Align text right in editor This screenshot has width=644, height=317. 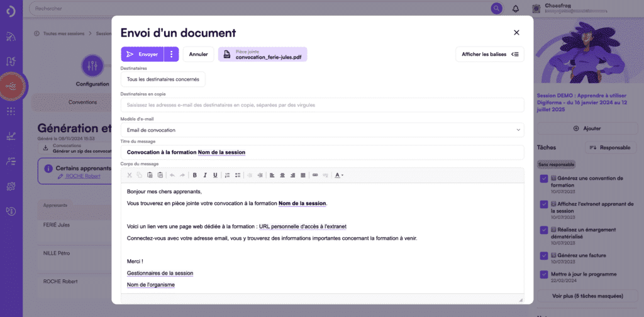[x=292, y=175]
